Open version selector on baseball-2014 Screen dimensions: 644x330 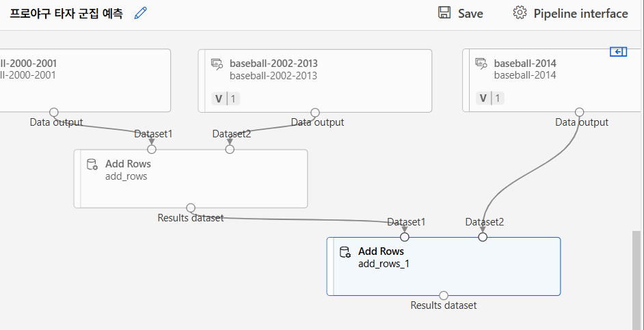(x=490, y=98)
